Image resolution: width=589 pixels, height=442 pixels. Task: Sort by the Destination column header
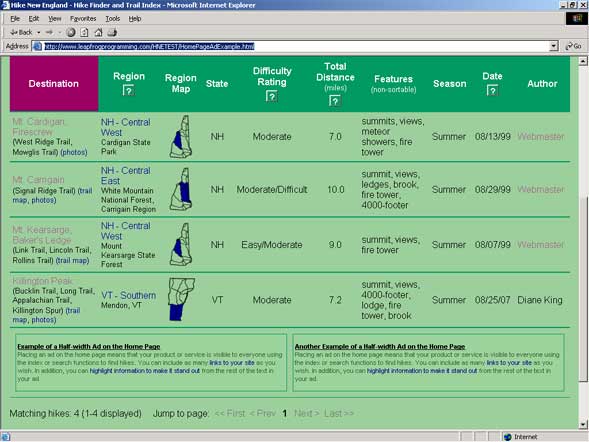(54, 84)
